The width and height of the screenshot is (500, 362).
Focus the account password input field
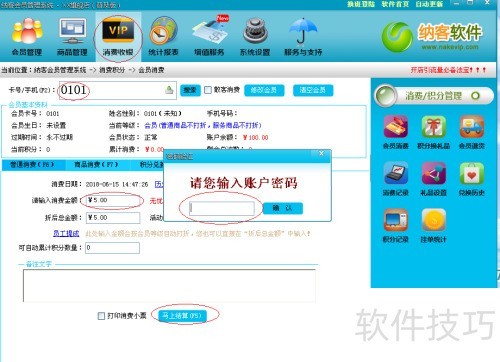click(x=222, y=208)
